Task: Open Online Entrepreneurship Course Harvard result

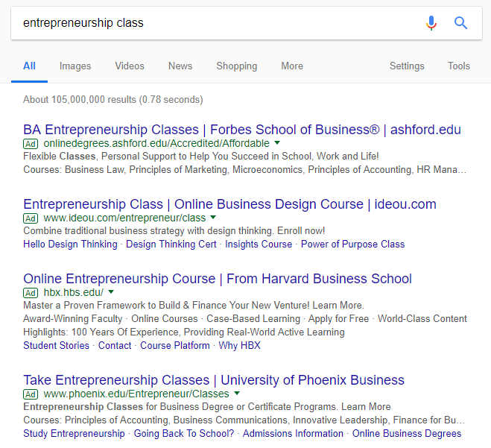Action: (218, 279)
